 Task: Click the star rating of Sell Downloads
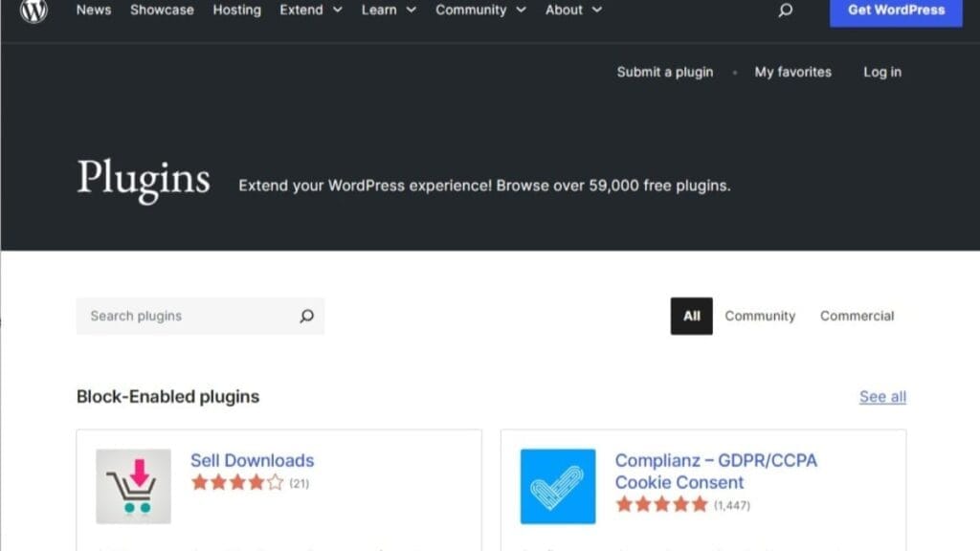pos(235,483)
